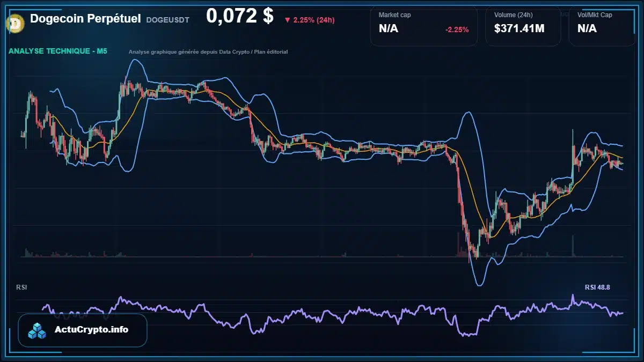Click the 2.25% (24h) change indicator
The height and width of the screenshot is (362, 644).
[x=310, y=20]
